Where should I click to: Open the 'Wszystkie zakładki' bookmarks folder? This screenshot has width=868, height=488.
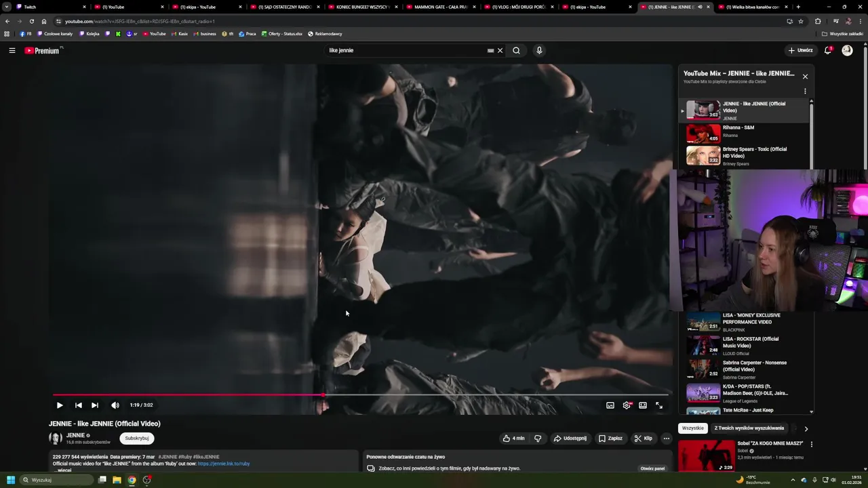[842, 33]
